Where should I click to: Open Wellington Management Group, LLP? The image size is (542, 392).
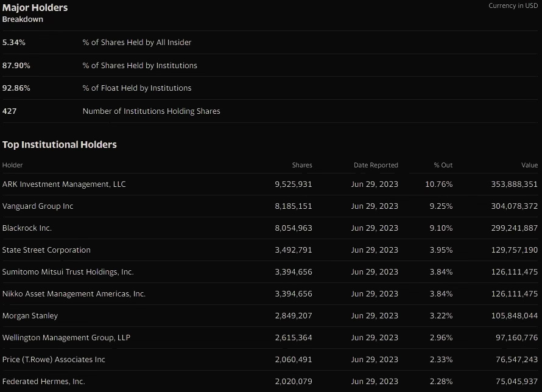[x=66, y=338]
